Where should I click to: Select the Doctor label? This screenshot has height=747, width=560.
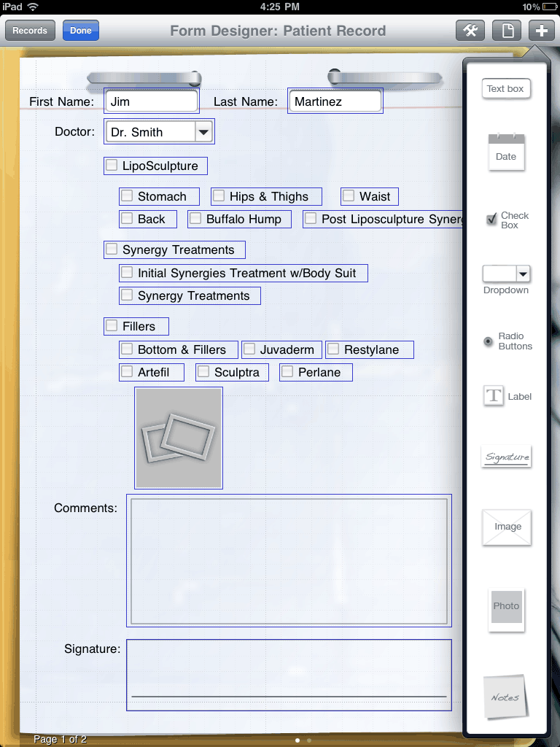[75, 131]
